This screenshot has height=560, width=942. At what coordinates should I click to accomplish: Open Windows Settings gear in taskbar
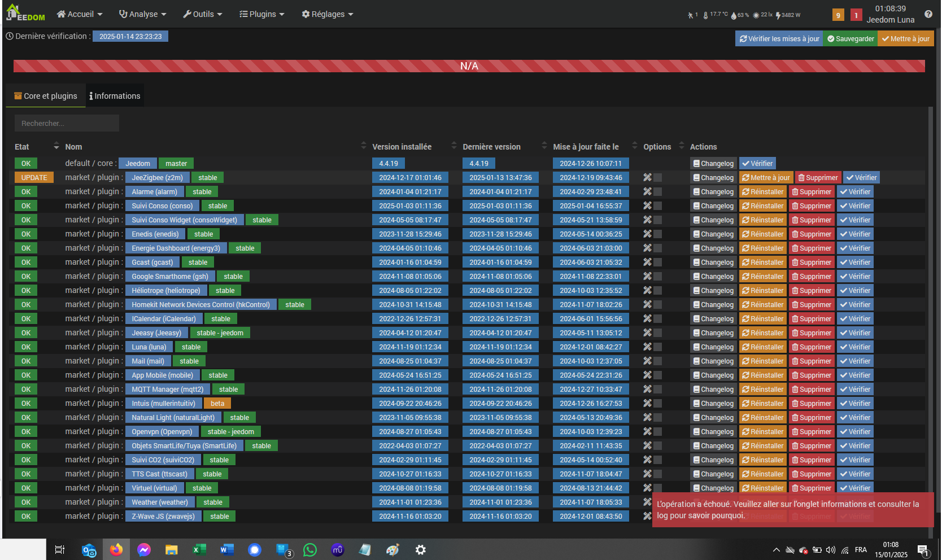[421, 549]
